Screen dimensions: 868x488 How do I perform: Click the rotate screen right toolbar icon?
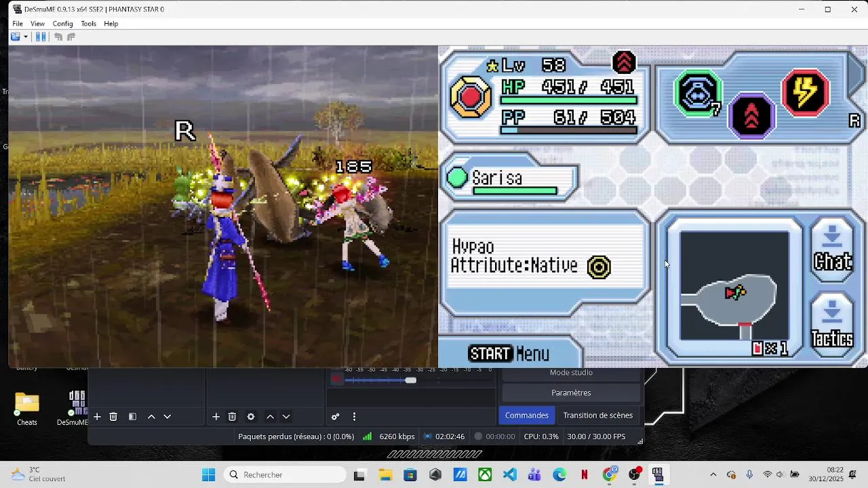pyautogui.click(x=71, y=37)
